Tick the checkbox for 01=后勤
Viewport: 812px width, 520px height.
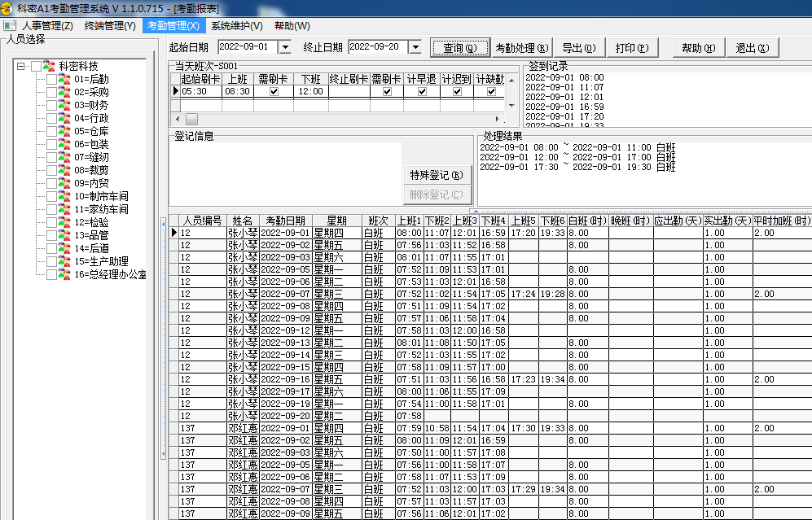(x=51, y=79)
